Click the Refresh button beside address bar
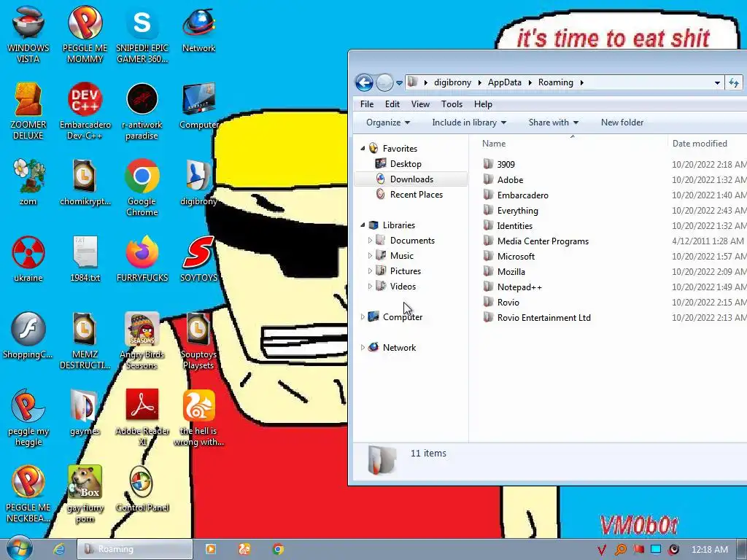The height and width of the screenshot is (560, 747). tap(734, 82)
